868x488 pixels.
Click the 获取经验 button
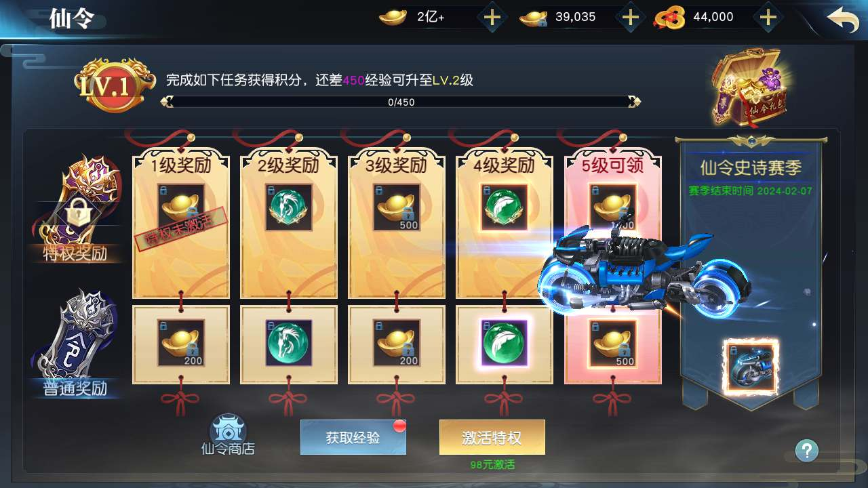[353, 437]
